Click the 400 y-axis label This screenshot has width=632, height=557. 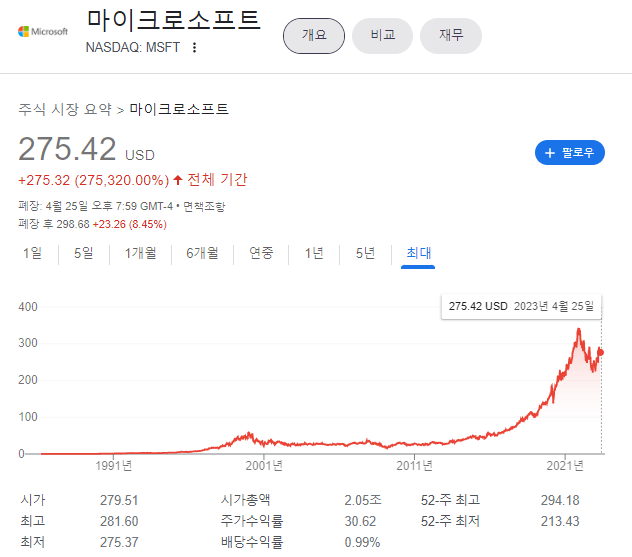(x=28, y=307)
